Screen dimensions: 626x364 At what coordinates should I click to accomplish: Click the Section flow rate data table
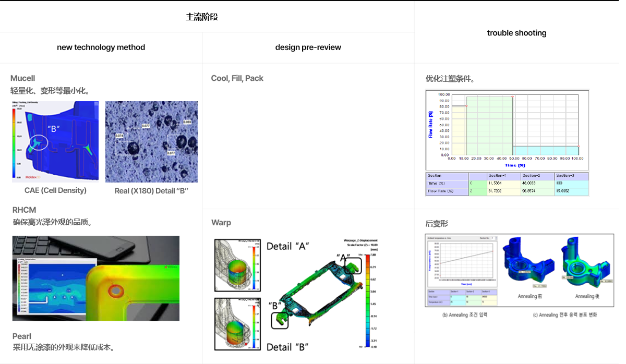pos(507,184)
